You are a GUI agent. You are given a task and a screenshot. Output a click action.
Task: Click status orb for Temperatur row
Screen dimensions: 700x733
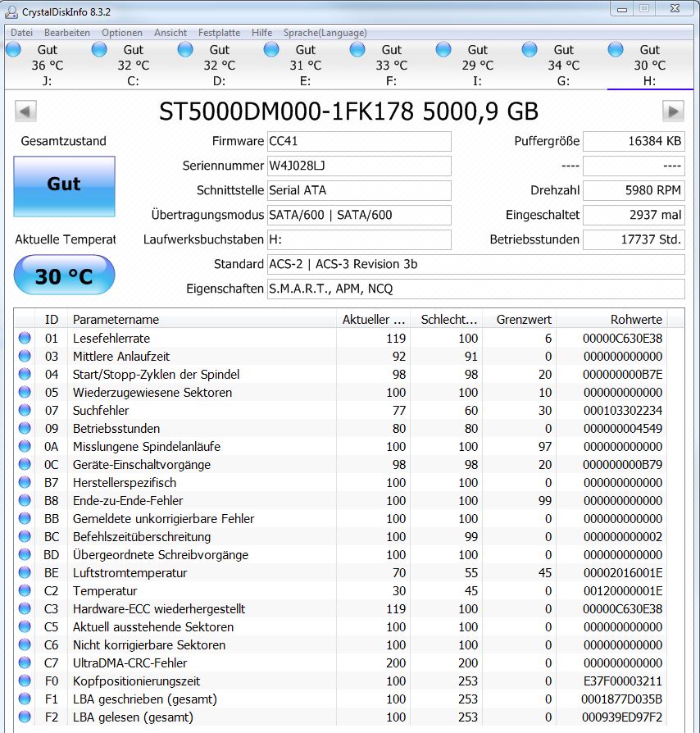(25, 590)
